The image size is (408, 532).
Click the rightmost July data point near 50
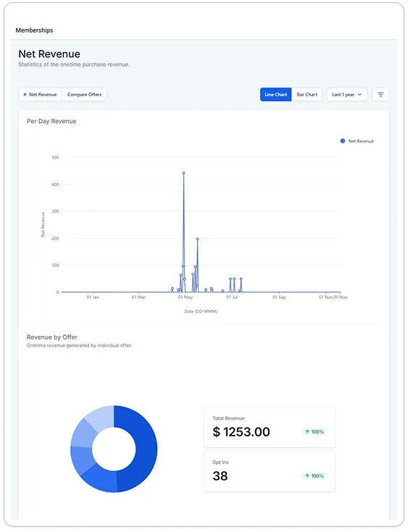click(x=241, y=279)
